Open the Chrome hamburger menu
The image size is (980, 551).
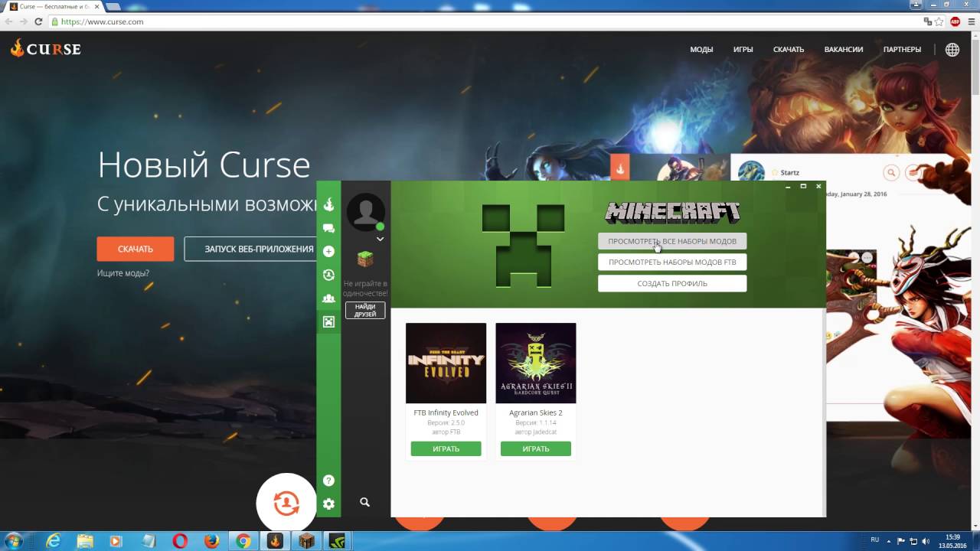(970, 21)
